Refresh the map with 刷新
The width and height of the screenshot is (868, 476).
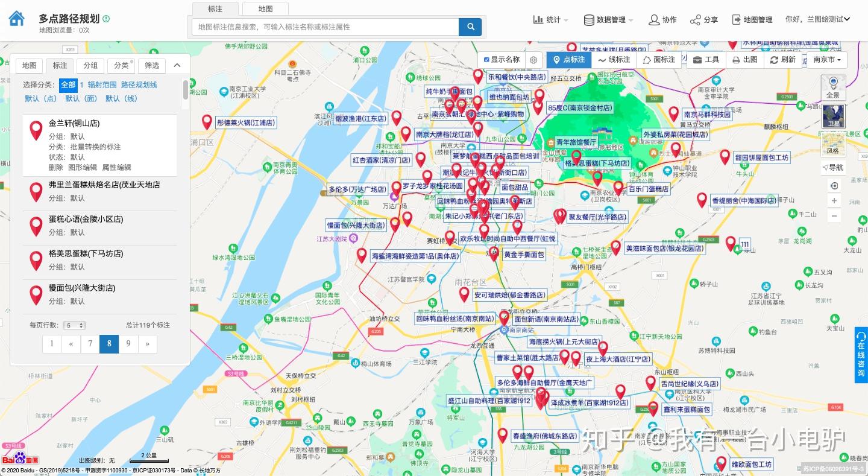pos(783,60)
